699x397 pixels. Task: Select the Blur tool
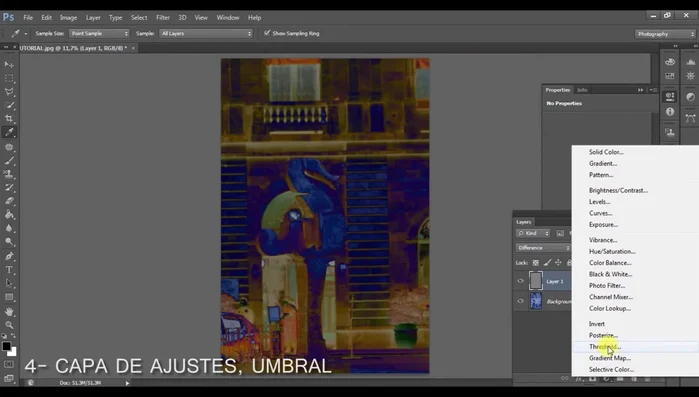coord(9,228)
